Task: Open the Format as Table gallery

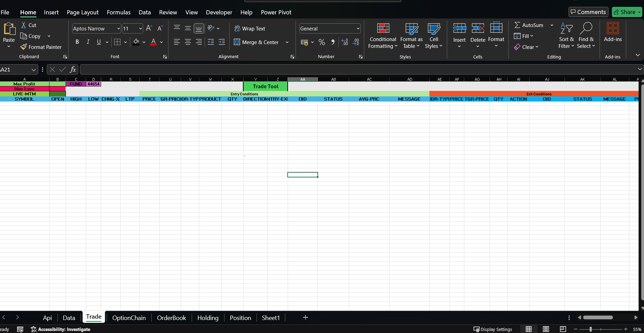Action: 411,36
